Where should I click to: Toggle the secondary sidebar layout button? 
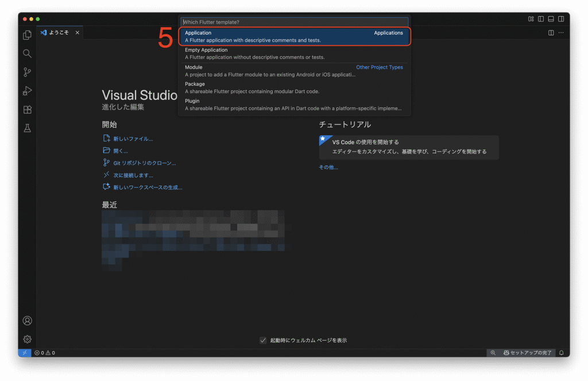[560, 19]
